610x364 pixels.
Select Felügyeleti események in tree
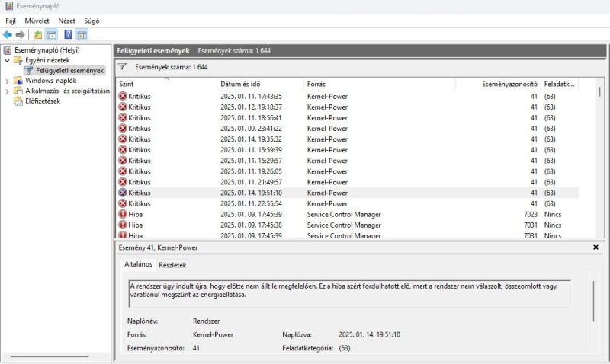coord(69,70)
